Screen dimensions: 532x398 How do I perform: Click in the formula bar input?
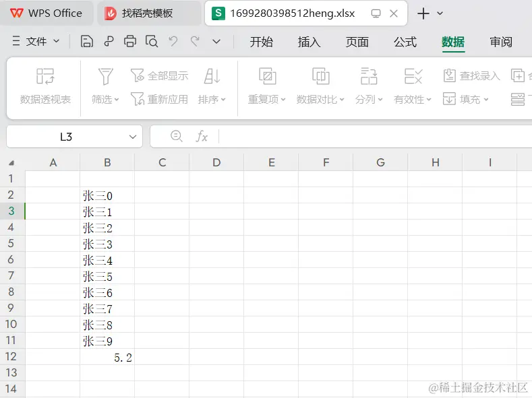375,137
